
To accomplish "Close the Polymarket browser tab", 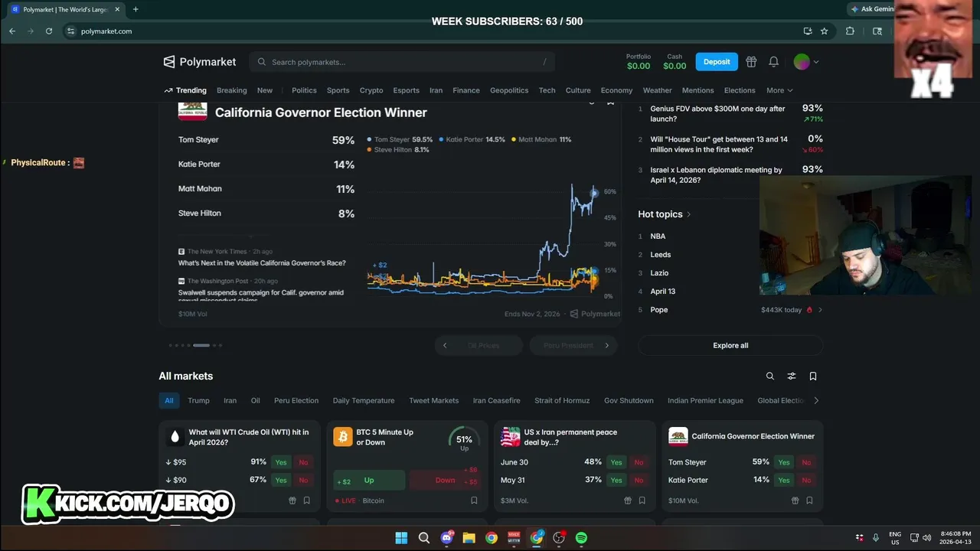I will (117, 9).
